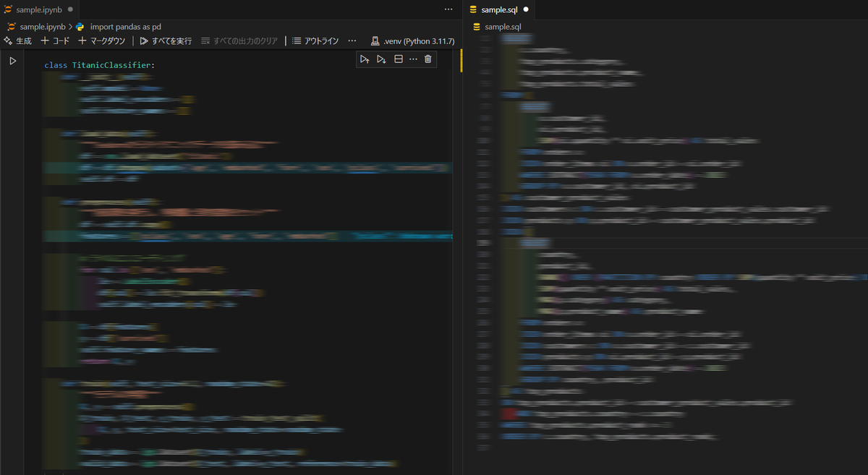Viewport: 868px width, 475px height.
Task: Open notebook toolbar overflow ellipsis menu
Action: pos(352,41)
